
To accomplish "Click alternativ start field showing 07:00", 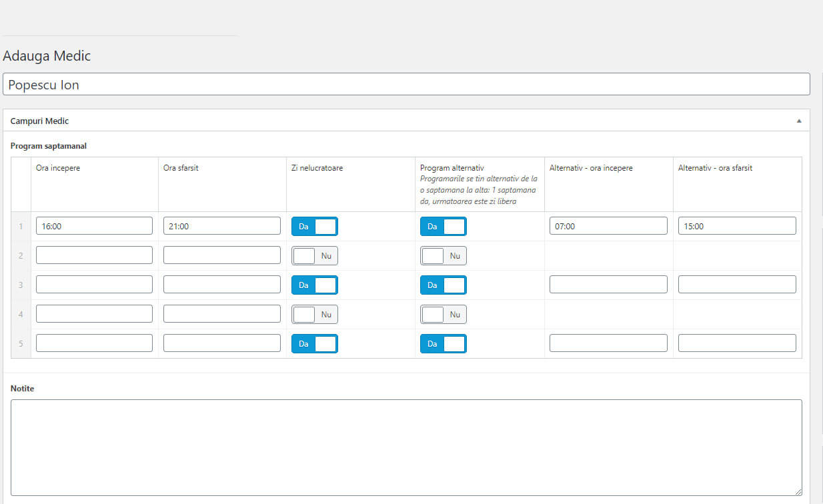I will pos(608,226).
